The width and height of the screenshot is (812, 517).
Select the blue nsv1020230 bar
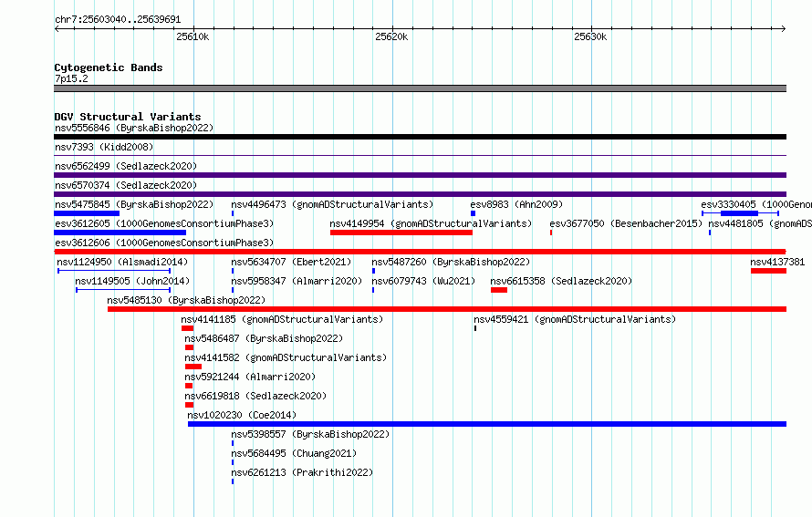[x=487, y=424]
